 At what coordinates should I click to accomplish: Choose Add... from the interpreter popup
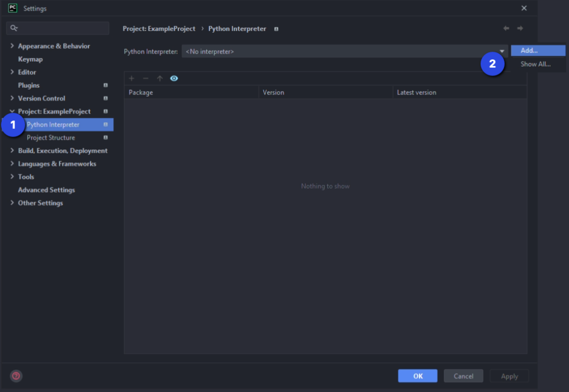point(538,51)
